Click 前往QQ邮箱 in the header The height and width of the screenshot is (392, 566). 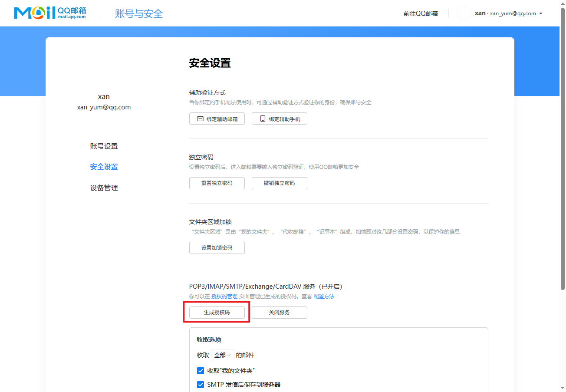(421, 13)
